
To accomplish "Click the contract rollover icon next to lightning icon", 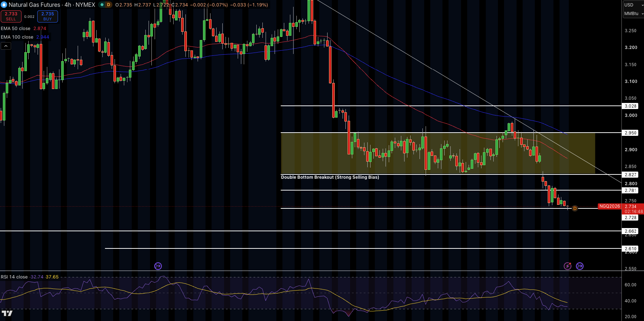I will click(x=580, y=266).
